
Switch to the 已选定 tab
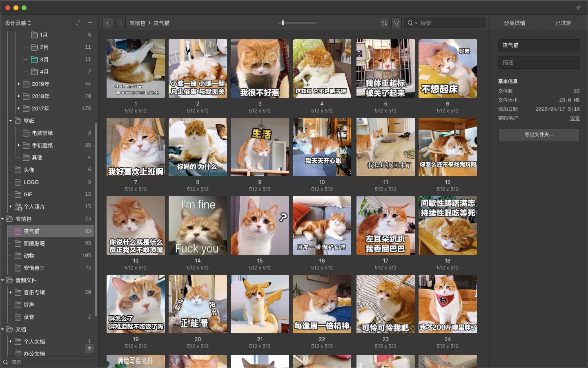(x=563, y=23)
